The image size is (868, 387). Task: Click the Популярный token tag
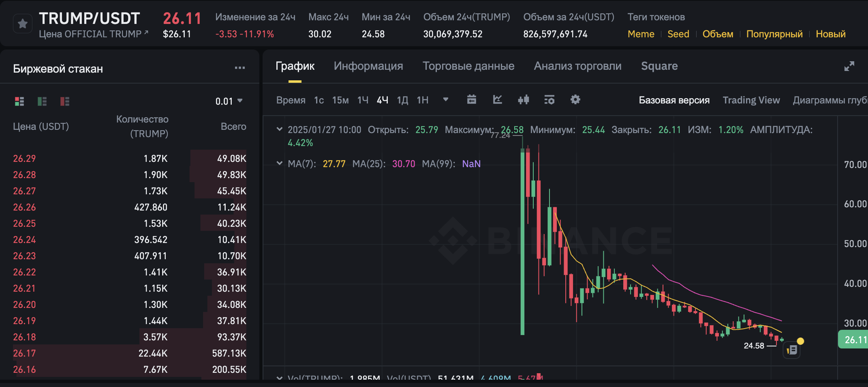[x=774, y=34]
